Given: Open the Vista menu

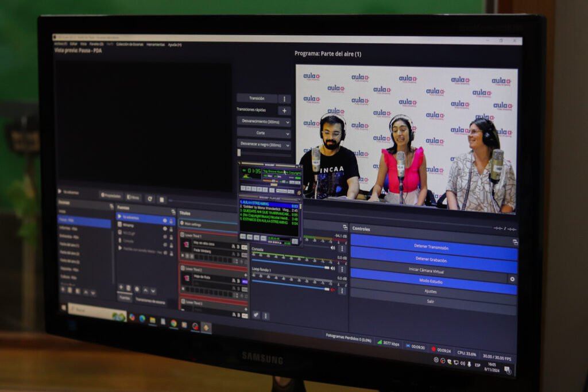Looking at the screenshot, I should 83,44.
